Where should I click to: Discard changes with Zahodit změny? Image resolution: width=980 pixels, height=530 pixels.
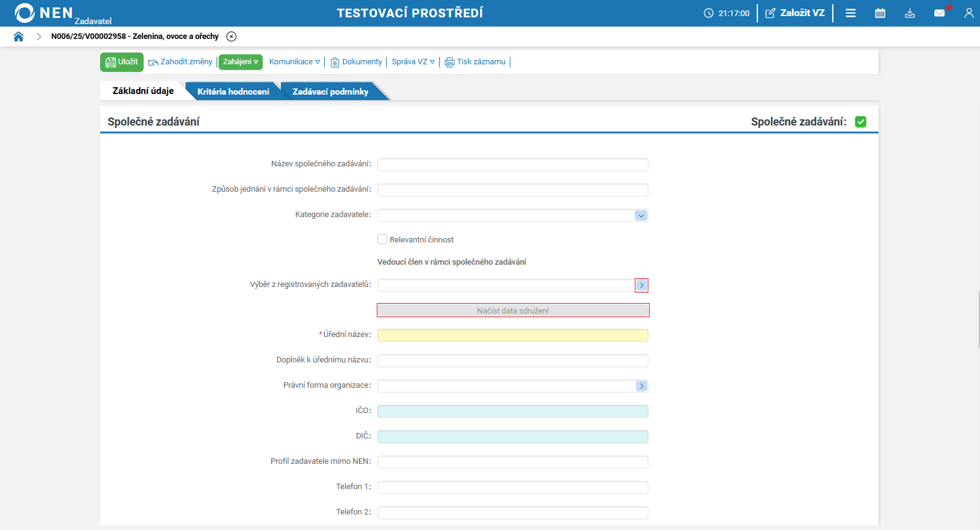click(180, 62)
